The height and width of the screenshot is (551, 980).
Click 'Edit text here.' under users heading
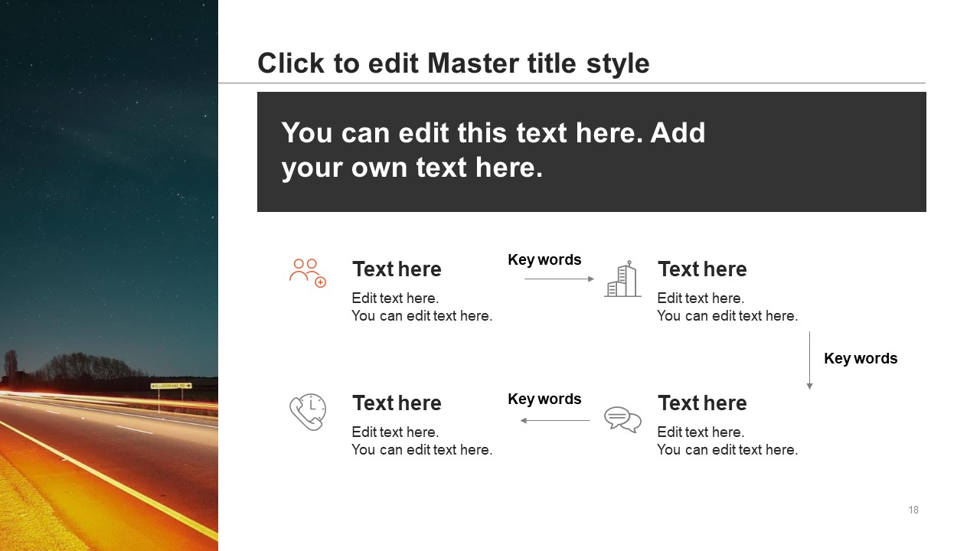pyautogui.click(x=395, y=298)
